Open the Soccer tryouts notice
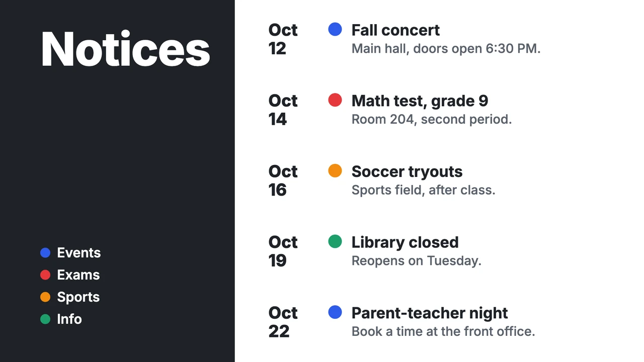Image resolution: width=644 pixels, height=362 pixels. (407, 172)
